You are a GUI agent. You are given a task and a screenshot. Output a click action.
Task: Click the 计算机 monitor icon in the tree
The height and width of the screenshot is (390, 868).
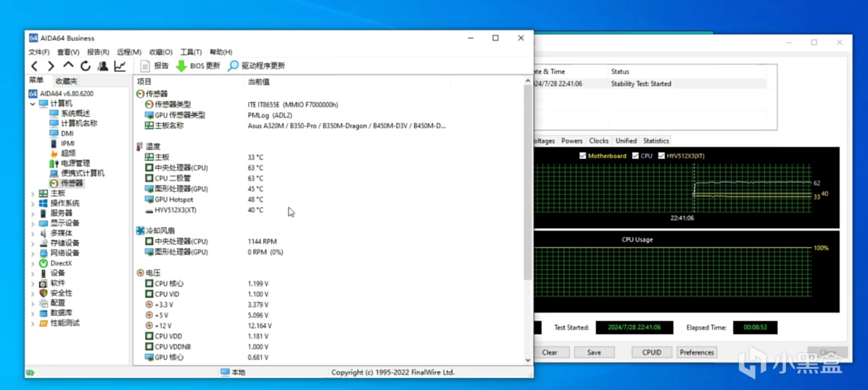pyautogui.click(x=43, y=104)
